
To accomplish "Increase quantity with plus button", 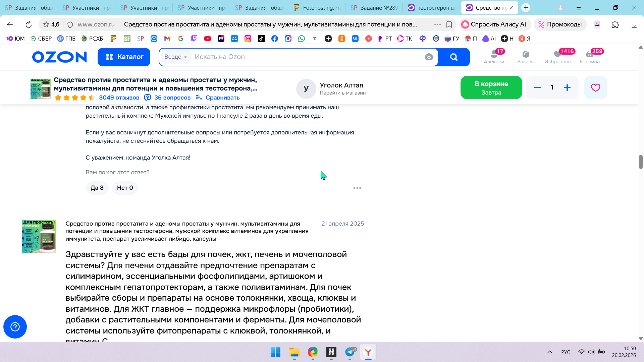I will pyautogui.click(x=567, y=87).
